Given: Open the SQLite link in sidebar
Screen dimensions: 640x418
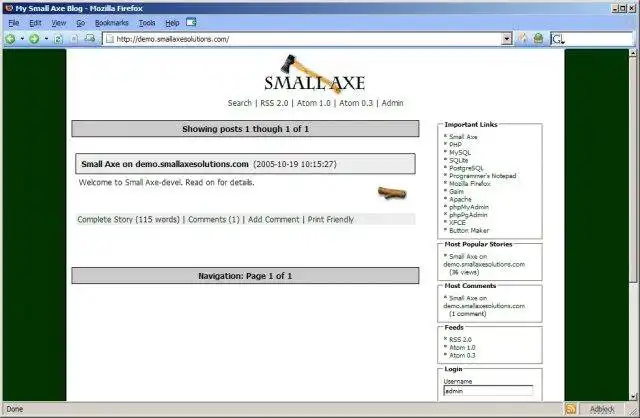Looking at the screenshot, I should (x=458, y=160).
